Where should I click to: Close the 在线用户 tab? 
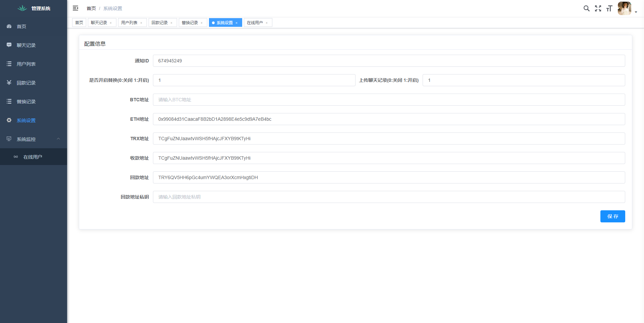click(267, 23)
